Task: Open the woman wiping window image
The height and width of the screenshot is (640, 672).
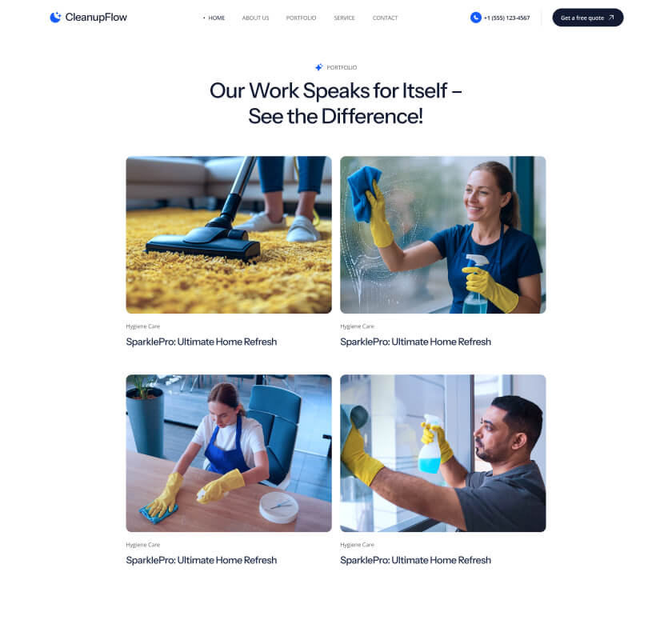Action: coord(442,234)
